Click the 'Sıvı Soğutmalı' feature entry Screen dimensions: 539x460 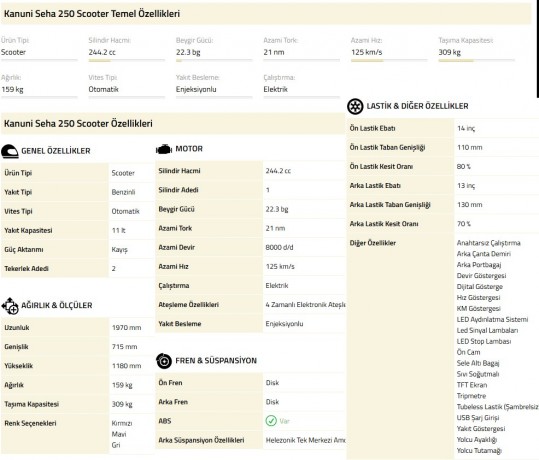[x=478, y=374]
